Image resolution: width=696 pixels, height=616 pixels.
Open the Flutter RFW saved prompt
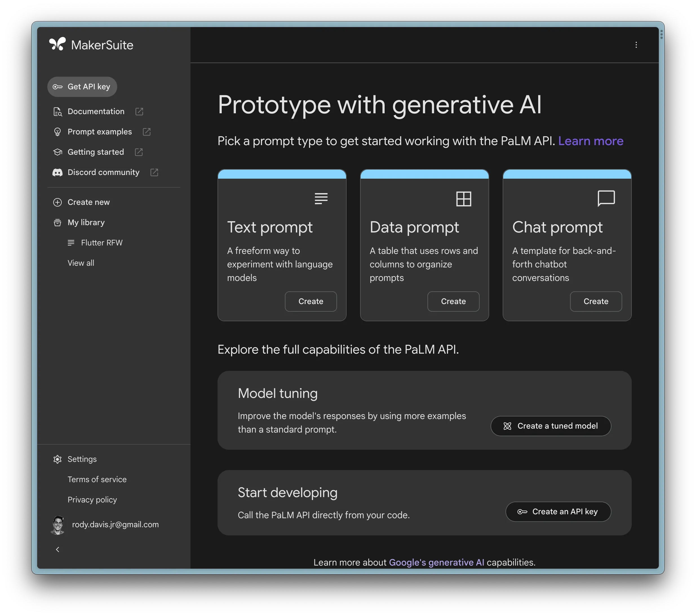(x=101, y=243)
